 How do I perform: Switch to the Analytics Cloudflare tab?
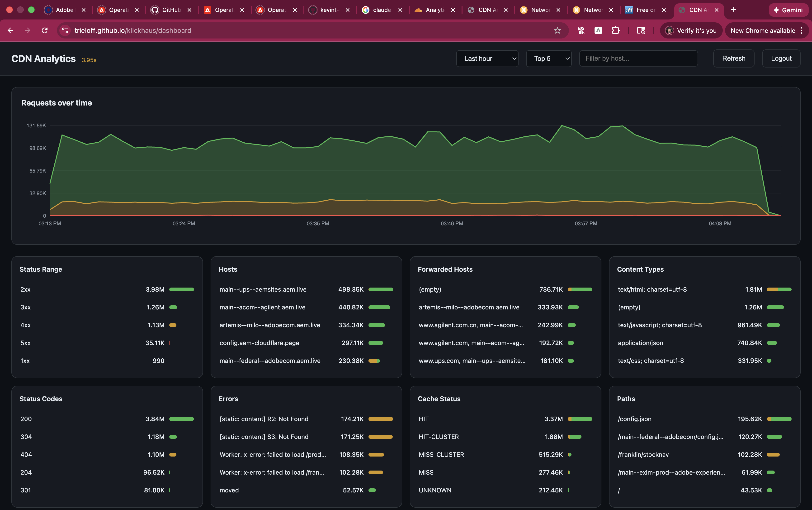tap(435, 10)
